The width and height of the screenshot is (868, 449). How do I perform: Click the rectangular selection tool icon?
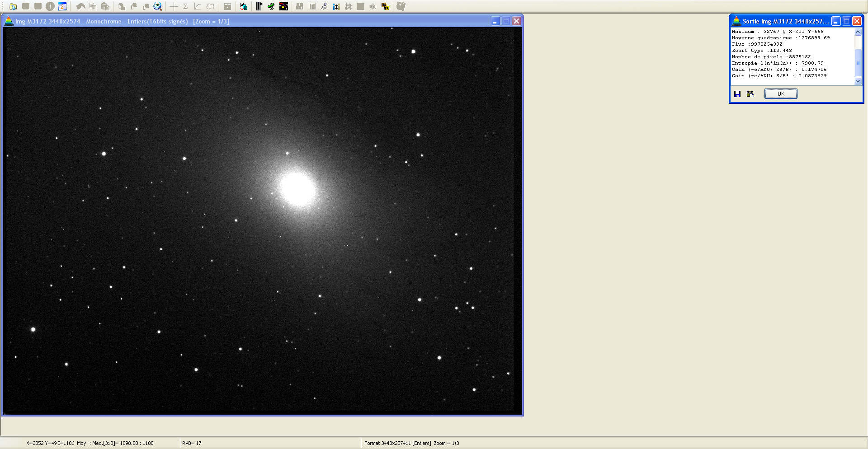210,6
